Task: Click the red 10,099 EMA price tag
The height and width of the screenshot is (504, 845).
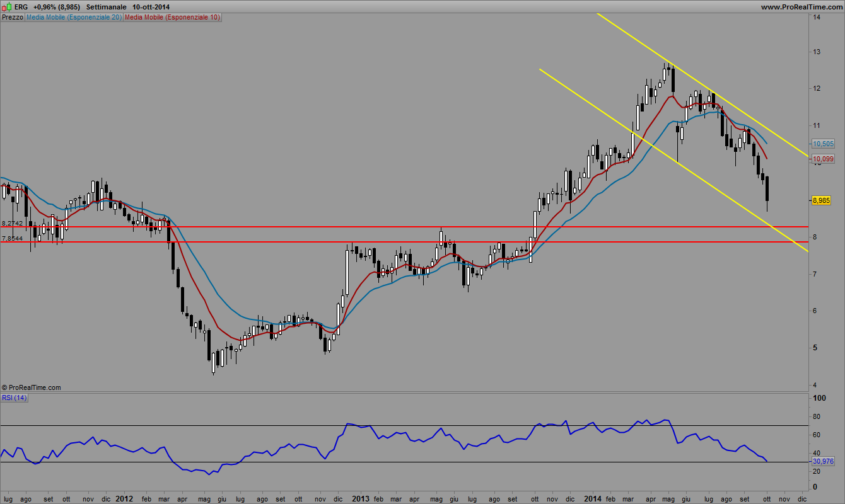Action: coord(822,159)
